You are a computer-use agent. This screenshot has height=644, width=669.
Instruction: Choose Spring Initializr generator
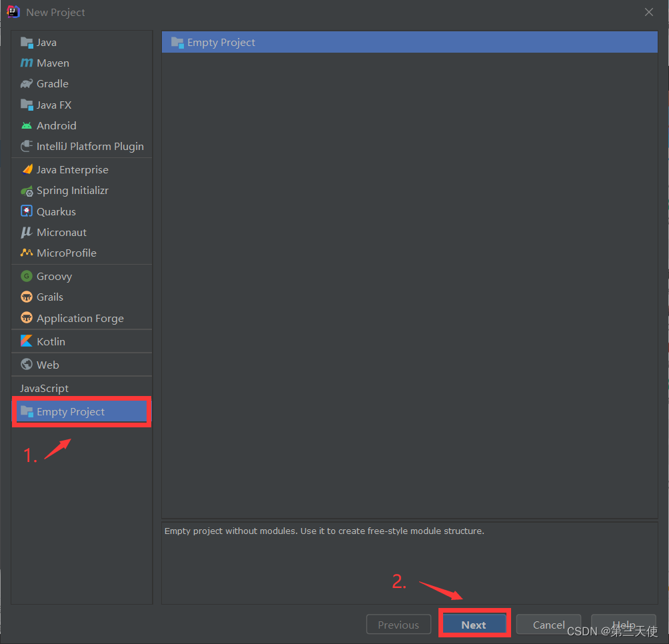tap(81, 191)
